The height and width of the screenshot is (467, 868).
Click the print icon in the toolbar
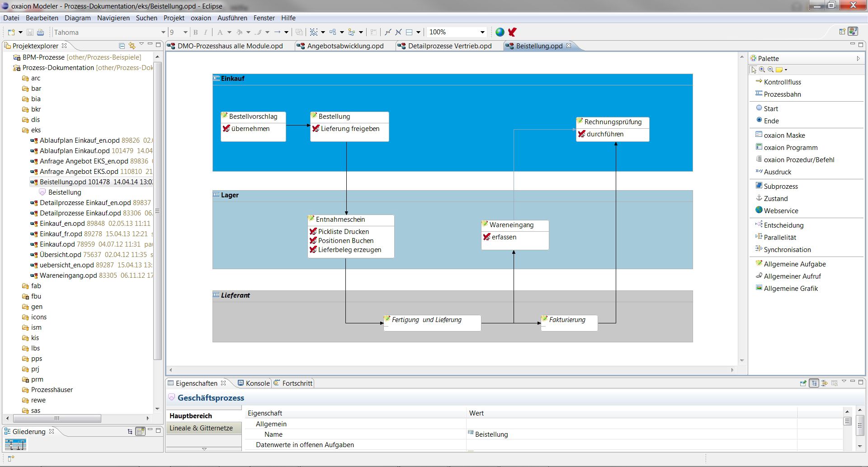(x=41, y=33)
